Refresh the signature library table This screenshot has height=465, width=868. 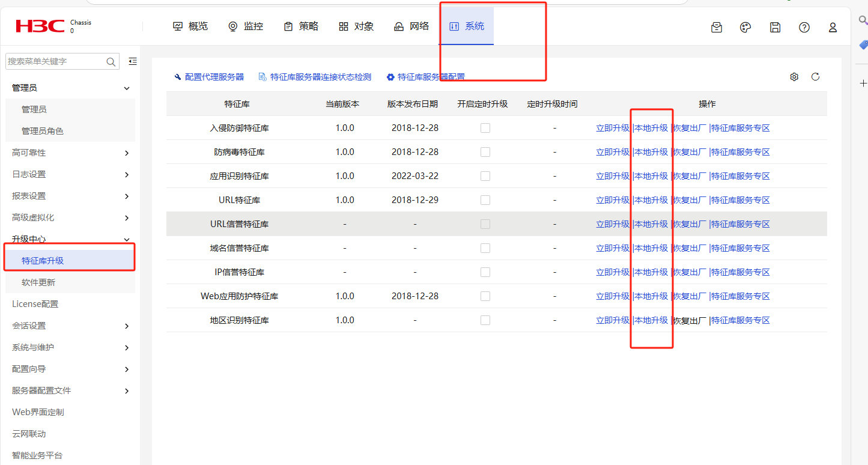pos(815,77)
